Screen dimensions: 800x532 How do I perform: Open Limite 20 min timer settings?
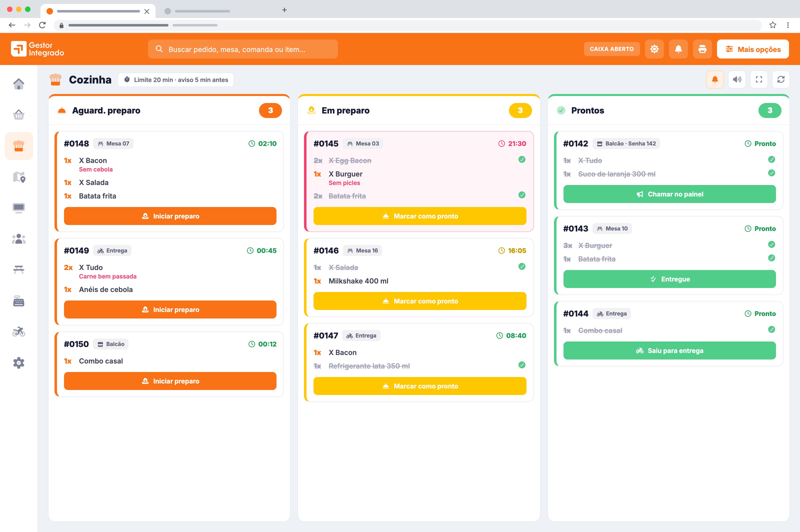click(x=176, y=80)
